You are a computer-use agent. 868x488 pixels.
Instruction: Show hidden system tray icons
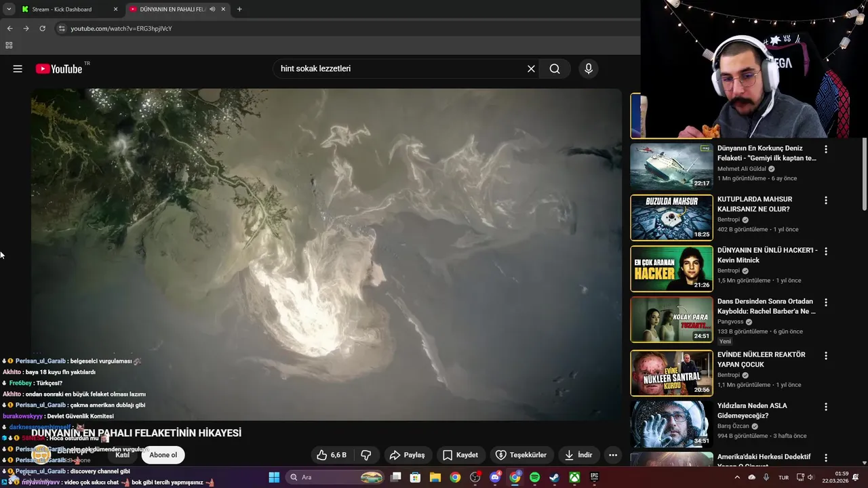click(737, 477)
